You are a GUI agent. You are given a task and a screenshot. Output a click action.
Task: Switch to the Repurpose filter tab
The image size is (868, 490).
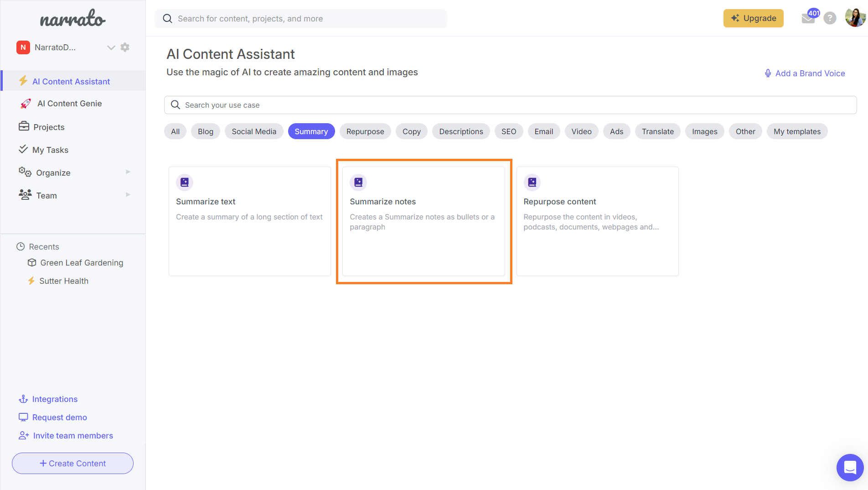point(365,131)
